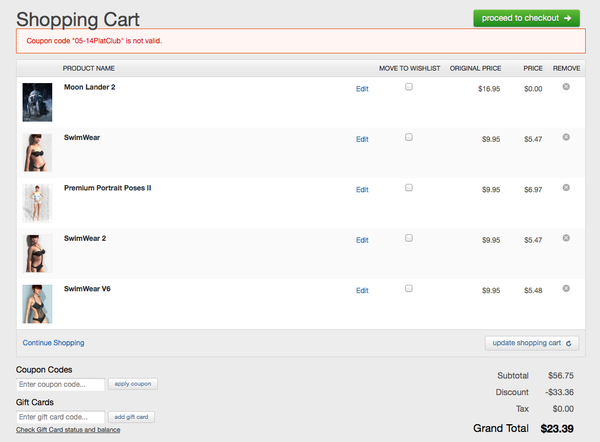The image size is (600, 442).
Task: Check move to wishlist for SwimWear
Action: coord(409,137)
